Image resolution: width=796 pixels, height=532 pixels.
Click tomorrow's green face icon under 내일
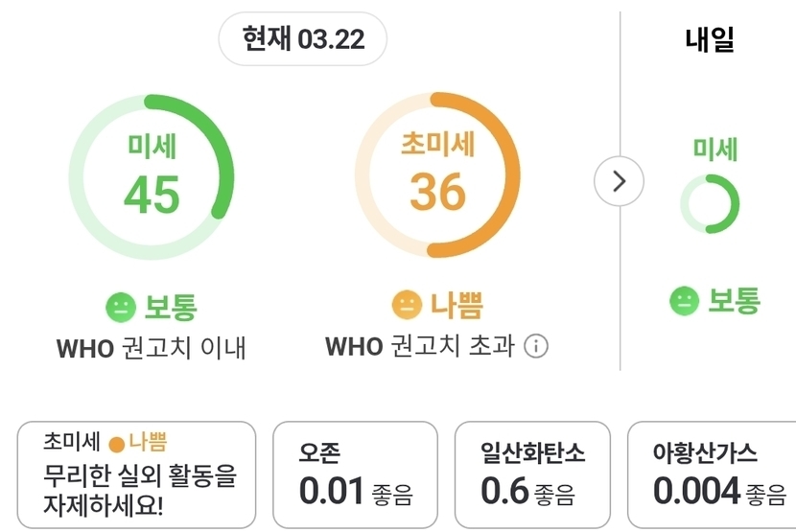(685, 301)
